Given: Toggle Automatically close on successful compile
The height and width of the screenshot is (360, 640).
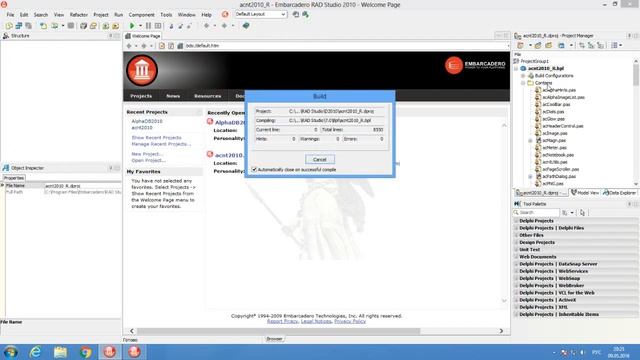Looking at the screenshot, I should click(x=254, y=169).
